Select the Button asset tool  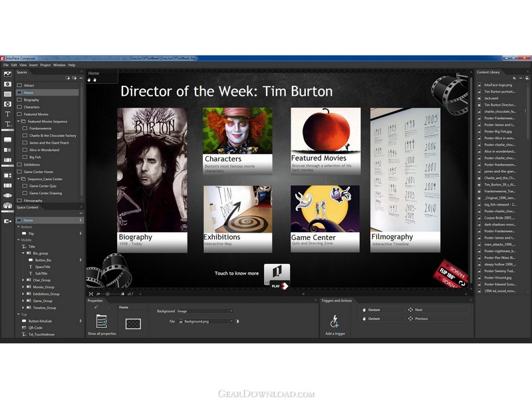[7, 140]
